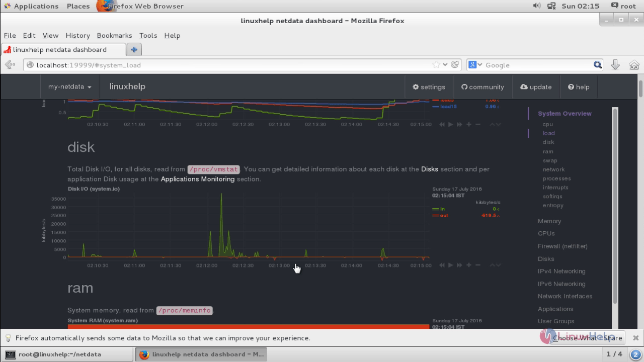Open netdata help
Image resolution: width=644 pixels, height=362 pixels.
tap(579, 87)
